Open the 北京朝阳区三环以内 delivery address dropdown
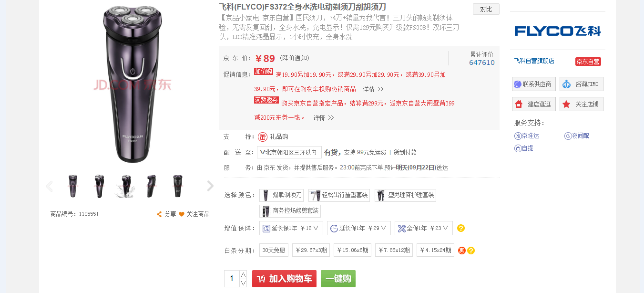This screenshot has width=644, height=293. [x=289, y=152]
